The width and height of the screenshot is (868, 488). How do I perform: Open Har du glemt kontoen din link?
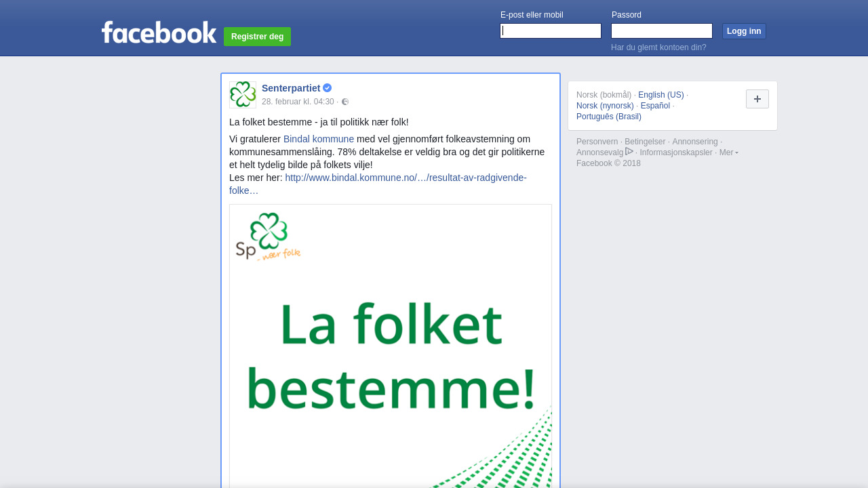pyautogui.click(x=658, y=47)
